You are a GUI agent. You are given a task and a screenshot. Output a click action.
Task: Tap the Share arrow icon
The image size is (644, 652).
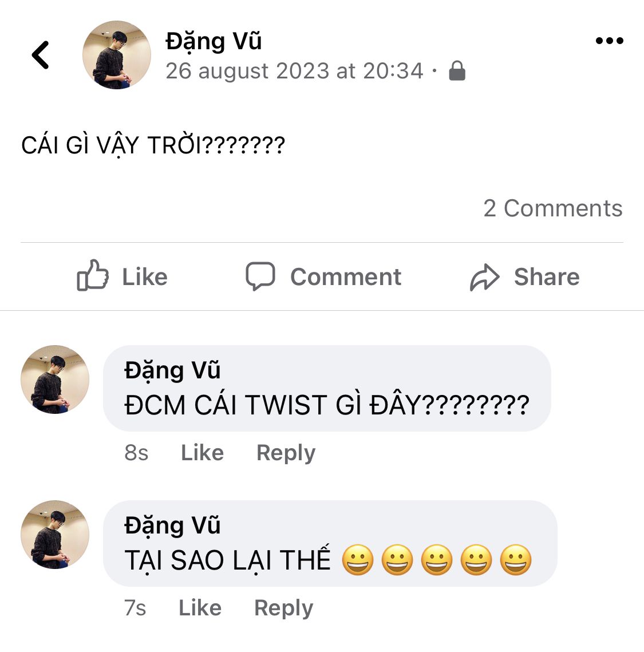[x=484, y=277]
